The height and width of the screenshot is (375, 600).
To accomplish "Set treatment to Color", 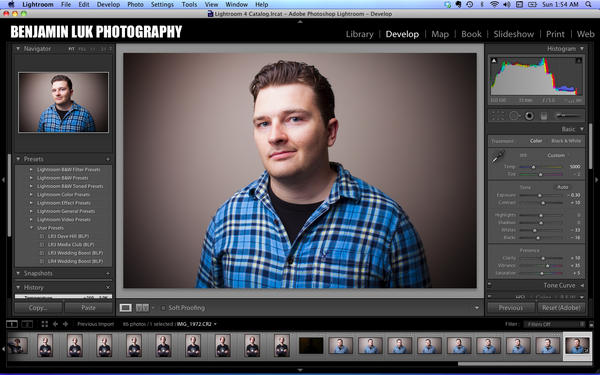I will [536, 141].
